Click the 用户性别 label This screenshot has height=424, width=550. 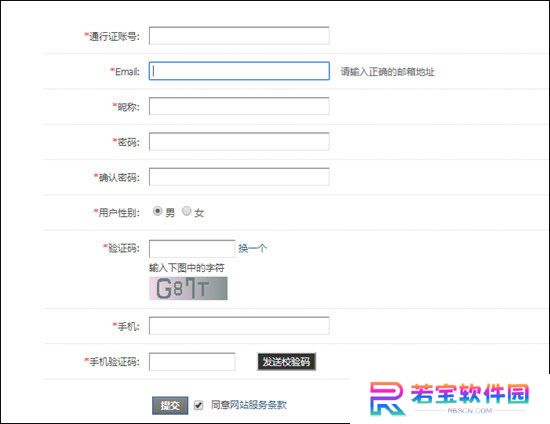click(x=117, y=212)
